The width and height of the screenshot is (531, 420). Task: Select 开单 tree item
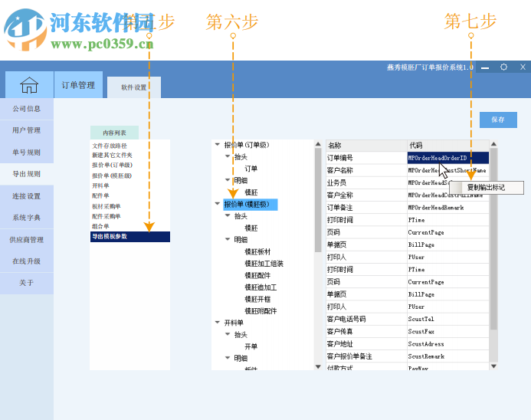[251, 346]
